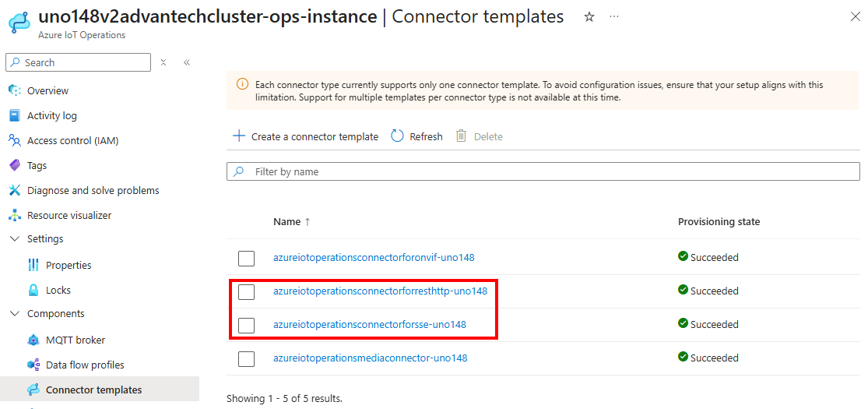
Task: Click the Refresh icon in toolbar
Action: [397, 136]
